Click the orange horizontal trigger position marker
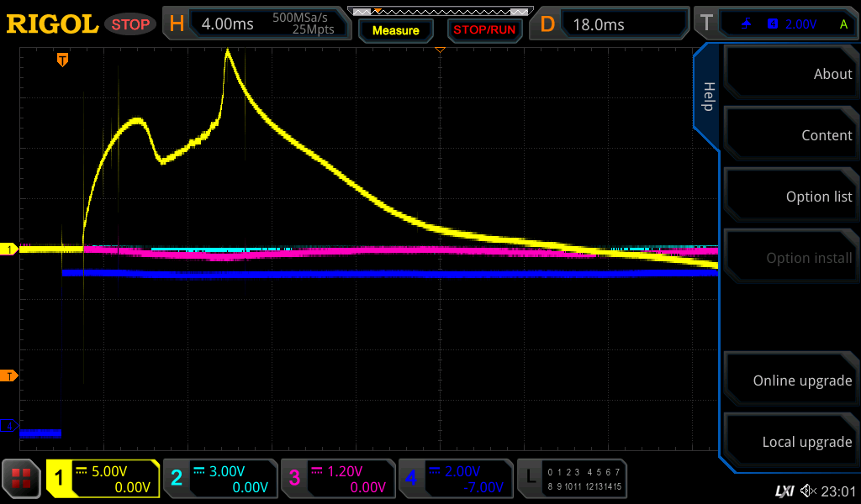The height and width of the screenshot is (504, 861). (62, 60)
